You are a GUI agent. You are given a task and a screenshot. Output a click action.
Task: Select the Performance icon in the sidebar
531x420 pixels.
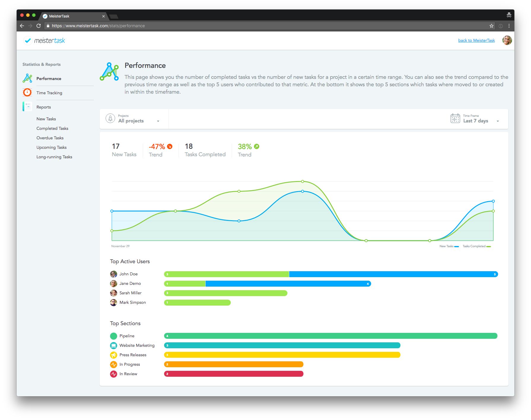pyautogui.click(x=27, y=78)
